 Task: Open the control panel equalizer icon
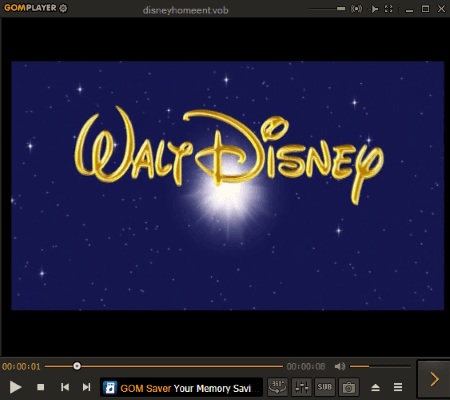pos(302,387)
